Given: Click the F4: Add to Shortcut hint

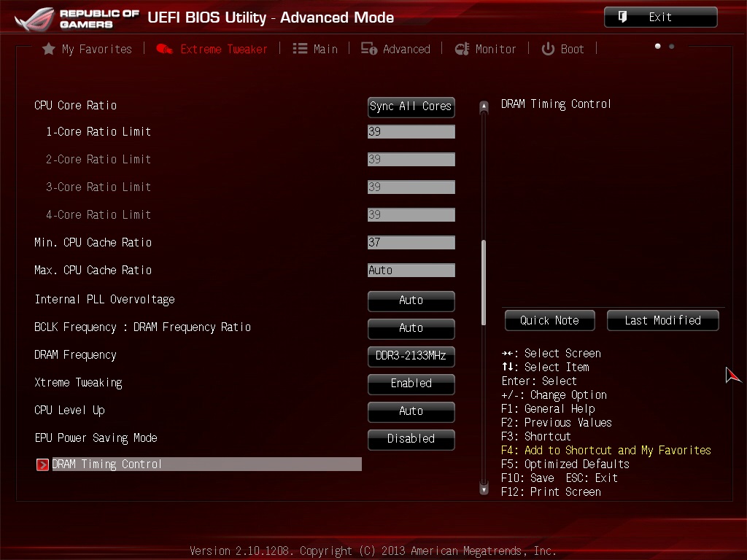Looking at the screenshot, I should pos(606,451).
